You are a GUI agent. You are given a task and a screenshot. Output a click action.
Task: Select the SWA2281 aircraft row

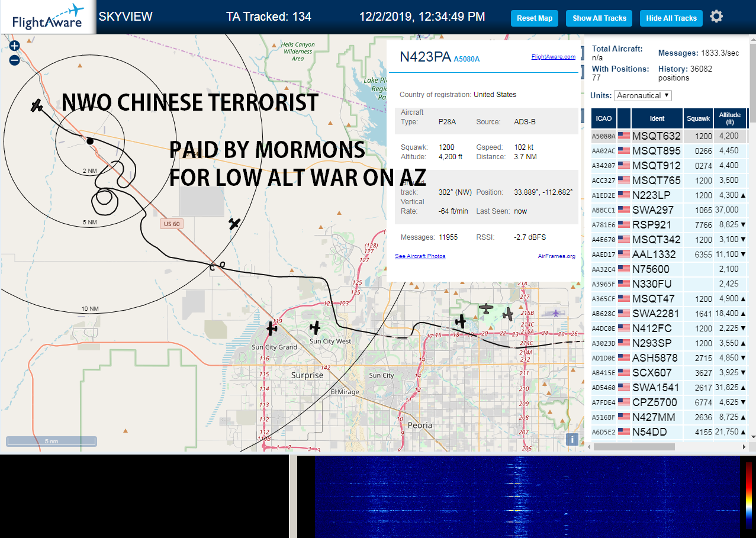tap(669, 314)
